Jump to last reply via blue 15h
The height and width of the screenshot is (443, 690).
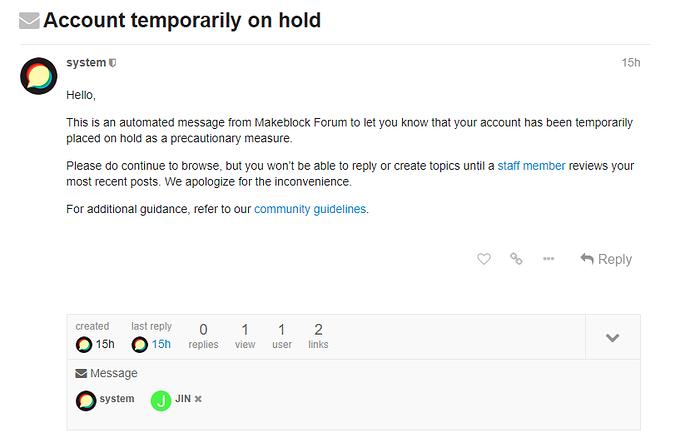[x=161, y=344]
